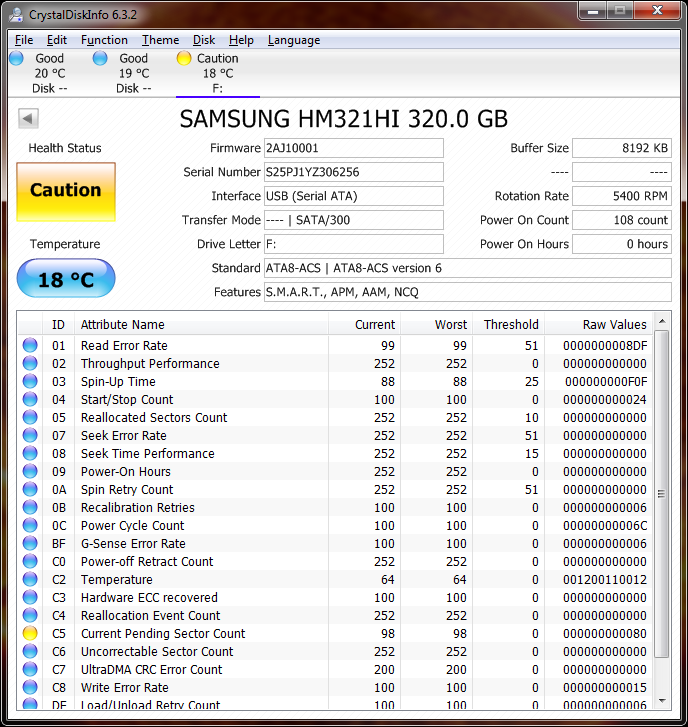Click the status icon for Power-off Retract Count
The width and height of the screenshot is (688, 727).
(30, 561)
